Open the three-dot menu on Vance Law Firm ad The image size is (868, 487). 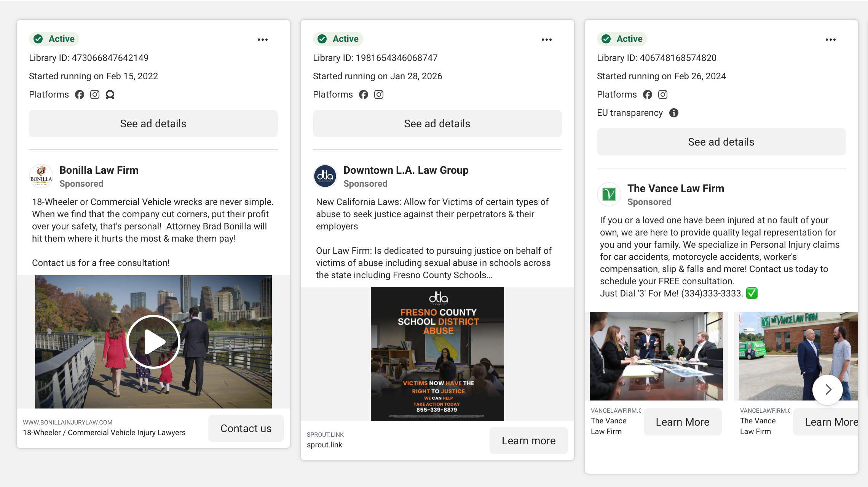[x=831, y=40]
